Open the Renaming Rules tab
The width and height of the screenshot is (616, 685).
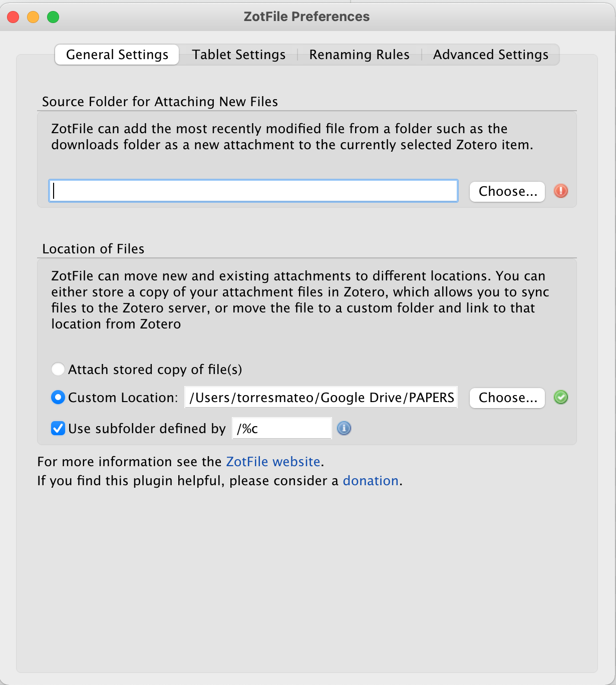point(359,55)
